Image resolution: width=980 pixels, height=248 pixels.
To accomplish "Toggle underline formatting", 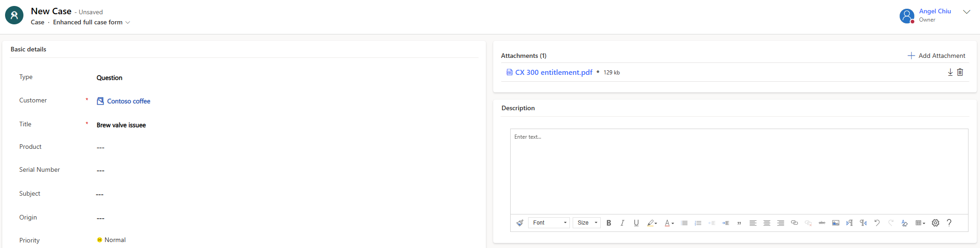I will [x=636, y=223].
